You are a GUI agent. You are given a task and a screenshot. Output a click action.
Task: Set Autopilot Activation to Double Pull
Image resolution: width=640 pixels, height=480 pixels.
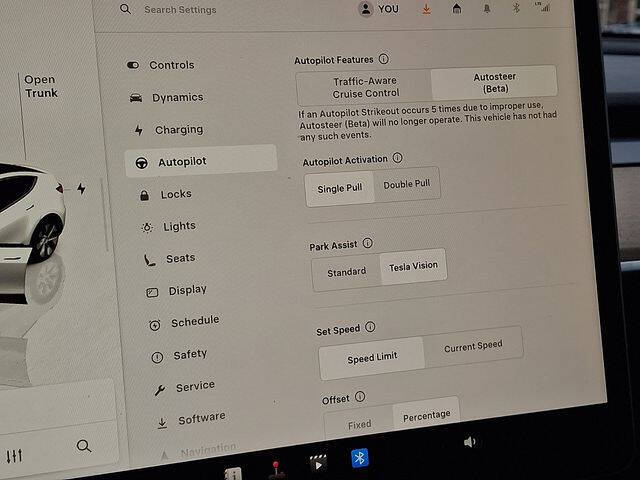[x=406, y=185]
